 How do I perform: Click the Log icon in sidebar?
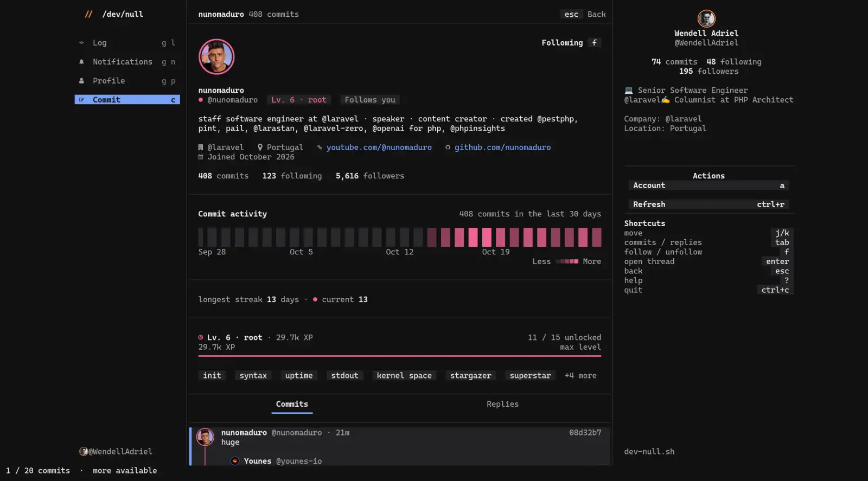(81, 43)
